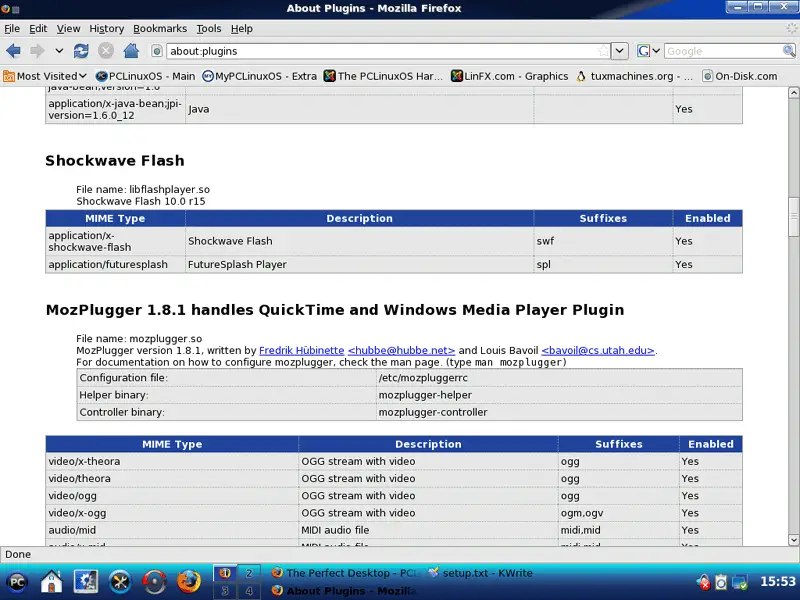Open The PCLinuxOS Har... bookmark
800x600 pixels.
tap(383, 76)
